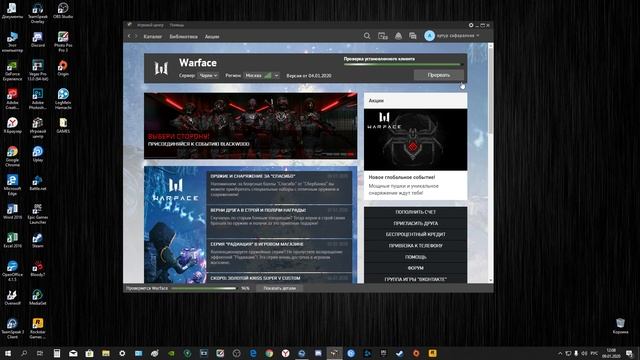Click the Warface logo in game header

(x=161, y=68)
